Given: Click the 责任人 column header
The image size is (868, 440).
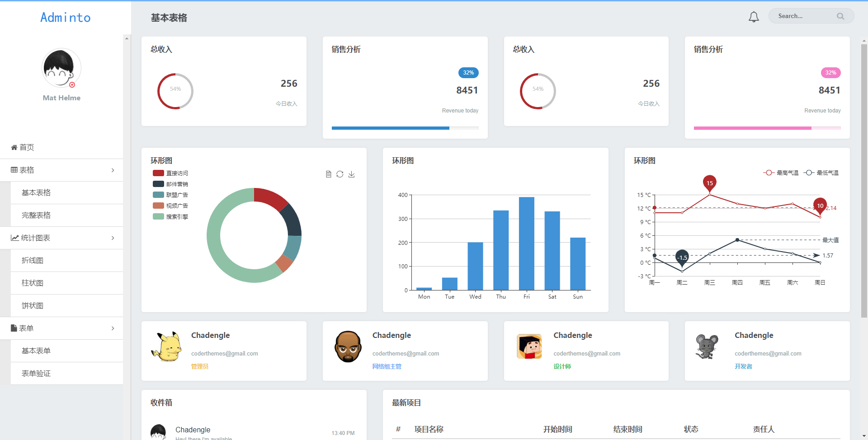Looking at the screenshot, I should [764, 429].
